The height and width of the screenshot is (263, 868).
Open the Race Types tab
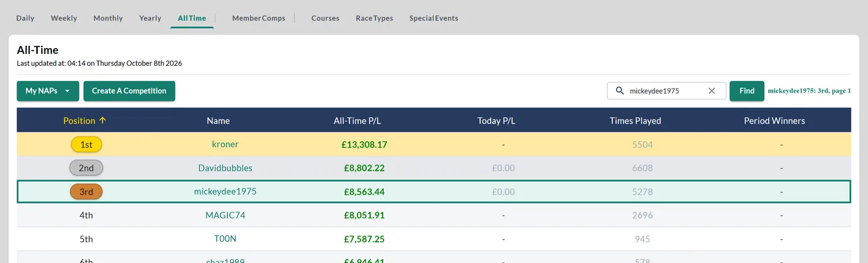coord(375,18)
